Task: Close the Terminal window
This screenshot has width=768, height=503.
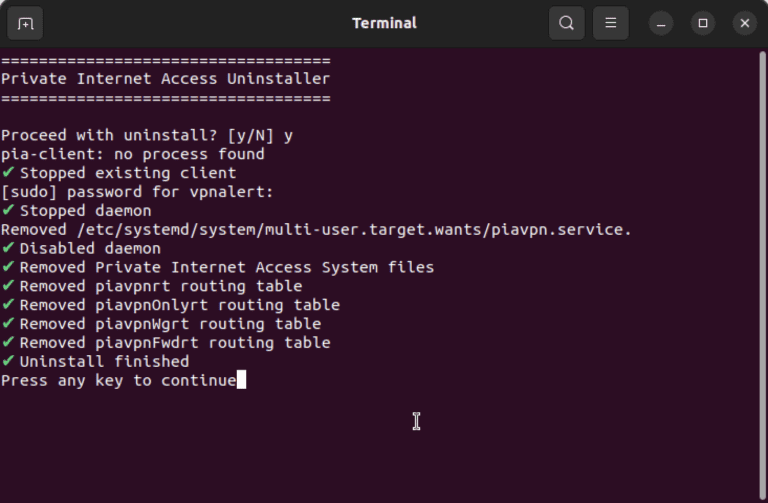Action: point(744,23)
